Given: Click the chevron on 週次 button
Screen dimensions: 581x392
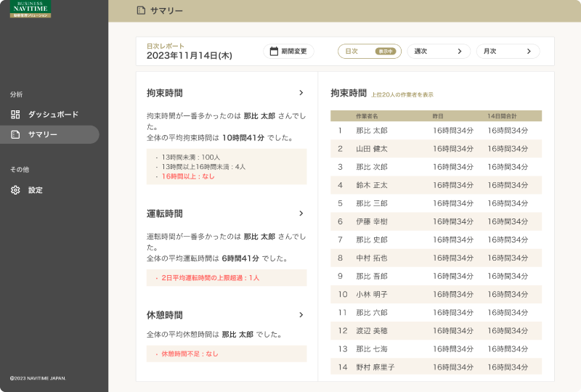Looking at the screenshot, I should coord(460,51).
